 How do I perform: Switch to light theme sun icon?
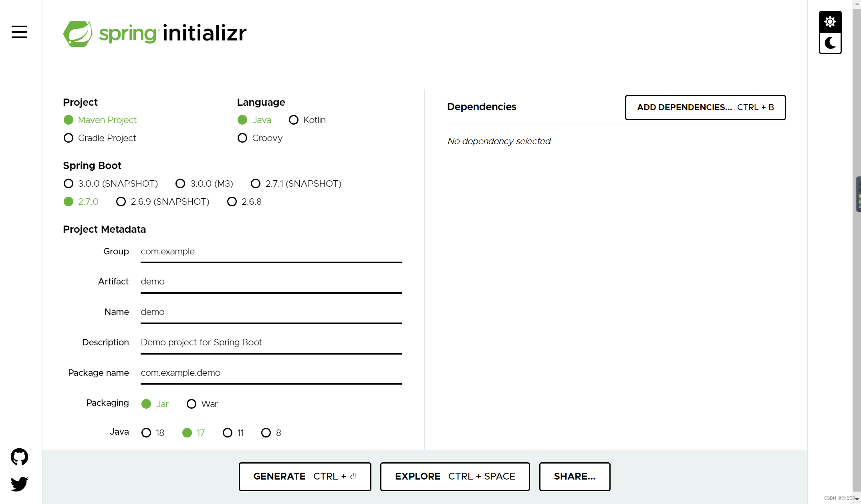click(830, 22)
